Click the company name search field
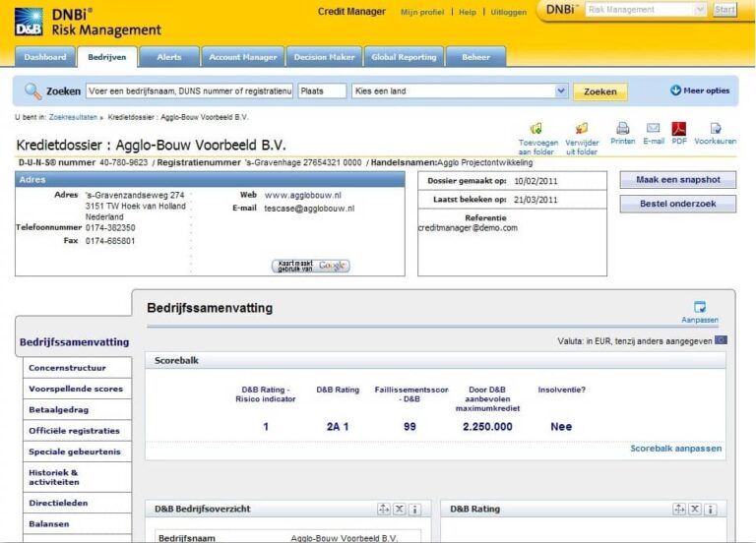Image resolution: width=756 pixels, height=543 pixels. 189,91
